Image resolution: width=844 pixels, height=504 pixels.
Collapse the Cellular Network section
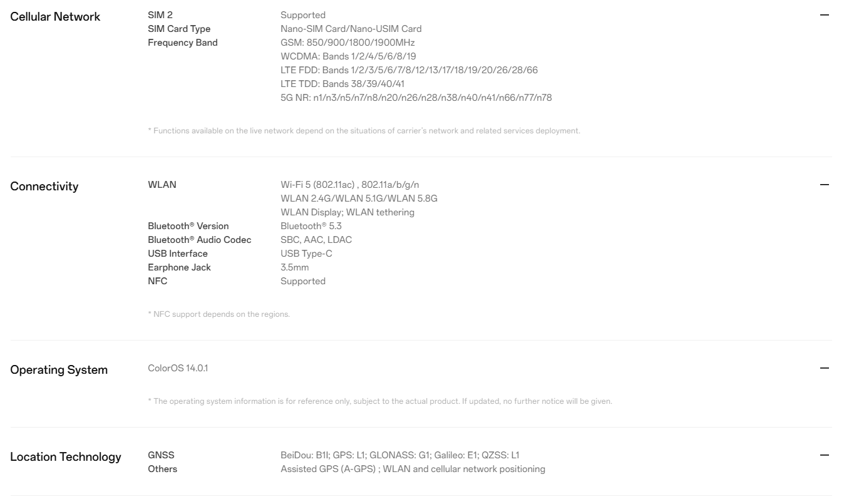click(824, 14)
